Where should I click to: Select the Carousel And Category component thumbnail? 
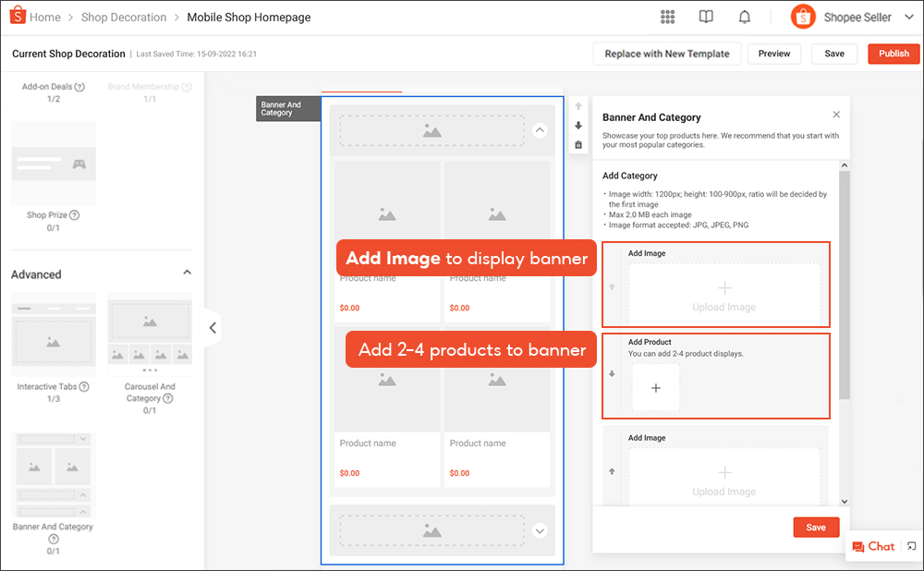pos(150,331)
